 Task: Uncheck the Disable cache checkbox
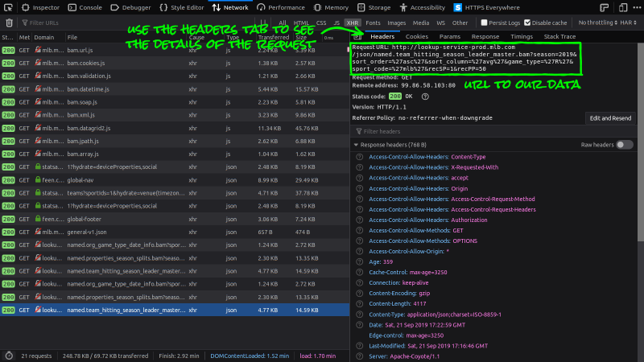pos(527,23)
